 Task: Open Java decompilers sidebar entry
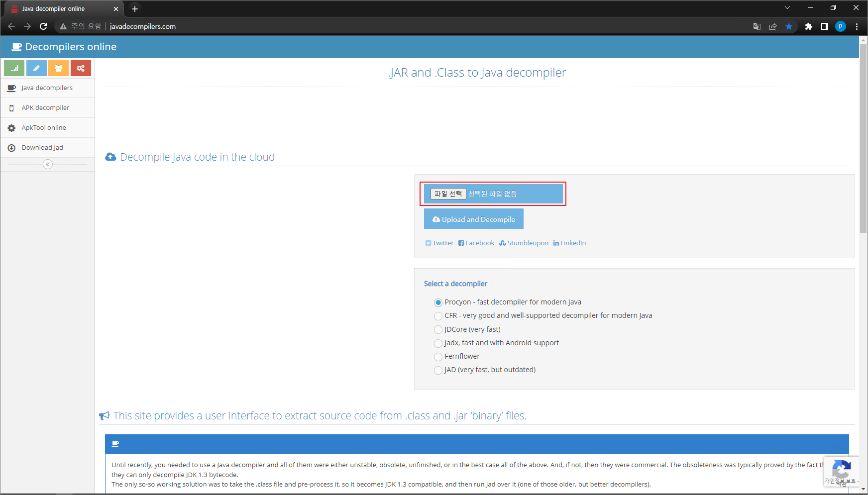pyautogui.click(x=47, y=88)
